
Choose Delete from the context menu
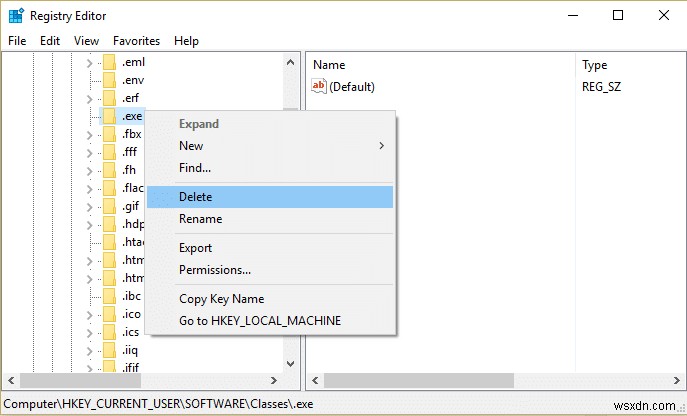pos(196,197)
